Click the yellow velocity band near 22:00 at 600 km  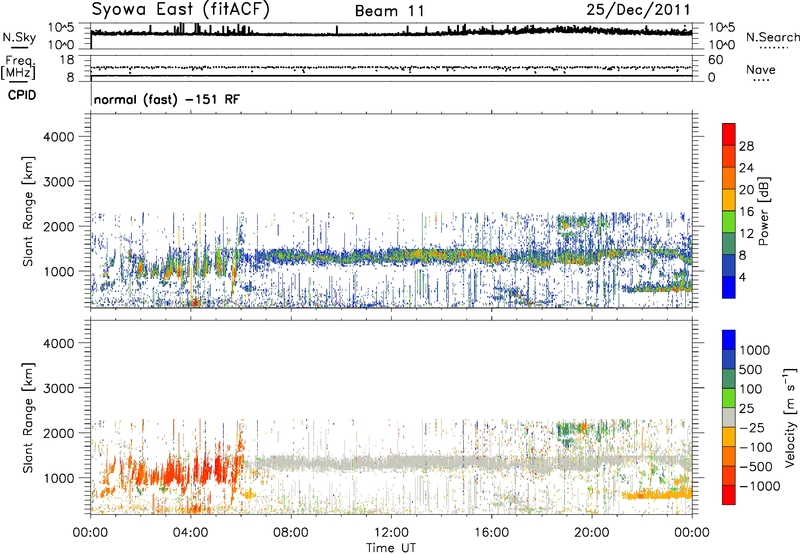(x=658, y=494)
